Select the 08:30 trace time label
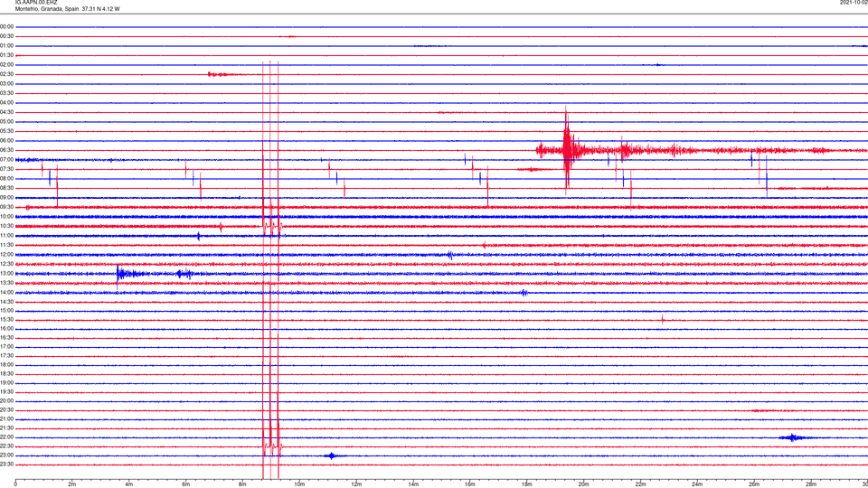 click(x=7, y=188)
